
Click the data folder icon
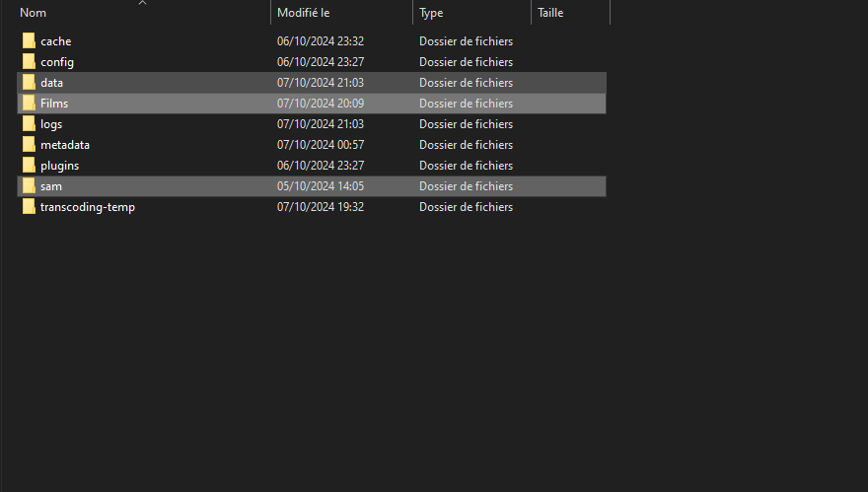[29, 83]
